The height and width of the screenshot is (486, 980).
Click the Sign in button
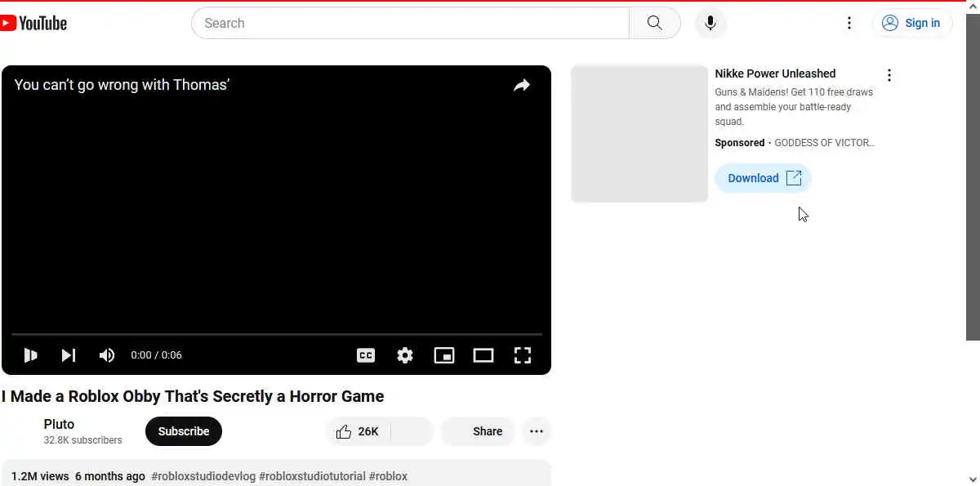tap(911, 23)
